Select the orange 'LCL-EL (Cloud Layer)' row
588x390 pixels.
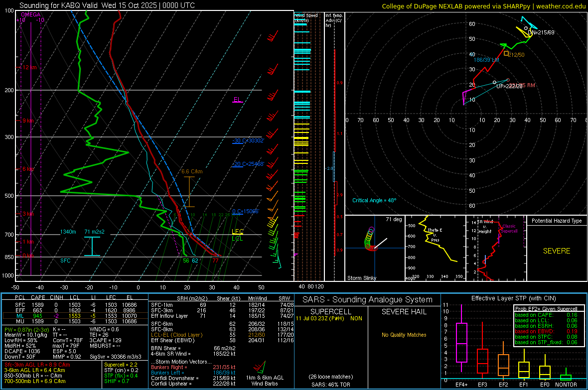(x=222, y=335)
